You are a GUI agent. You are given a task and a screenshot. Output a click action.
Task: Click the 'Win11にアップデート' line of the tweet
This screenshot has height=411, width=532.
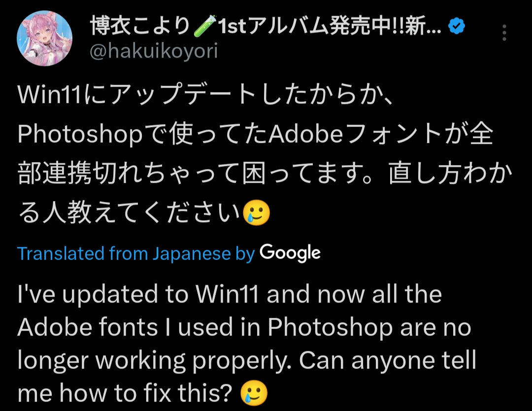[x=205, y=94]
